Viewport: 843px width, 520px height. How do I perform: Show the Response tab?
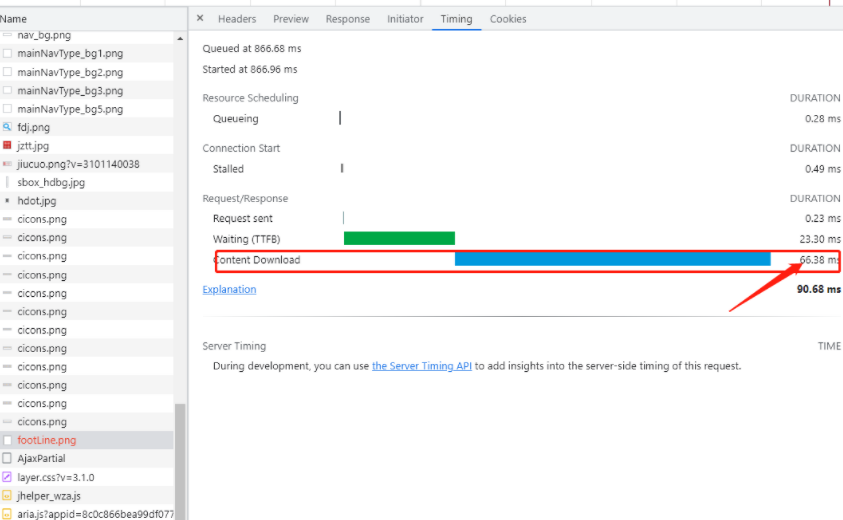pyautogui.click(x=347, y=19)
